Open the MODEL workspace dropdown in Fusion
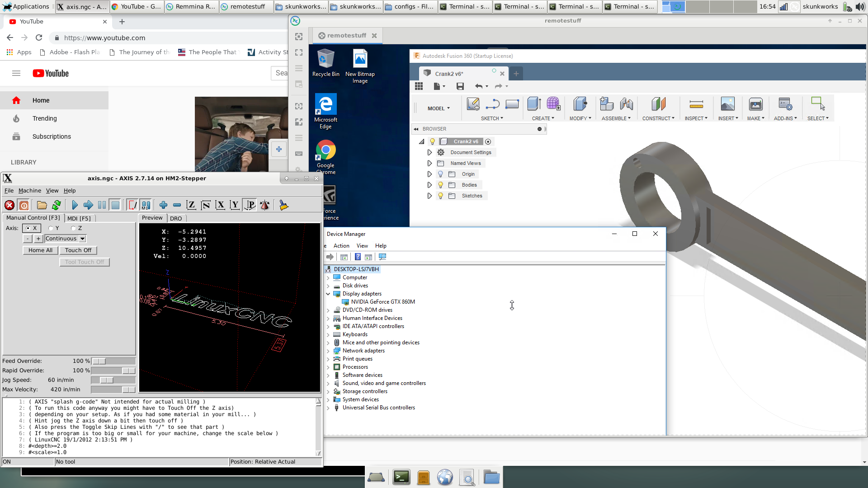The width and height of the screenshot is (868, 488). (439, 108)
